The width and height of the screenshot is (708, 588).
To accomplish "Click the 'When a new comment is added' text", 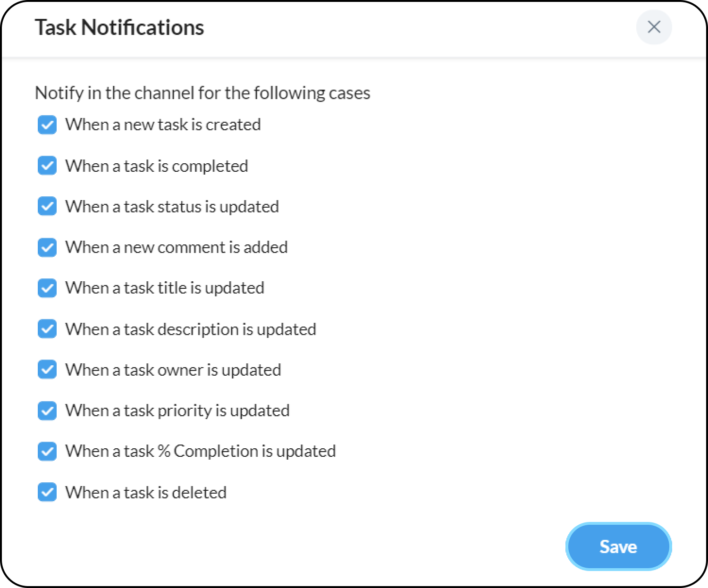I will coord(176,247).
